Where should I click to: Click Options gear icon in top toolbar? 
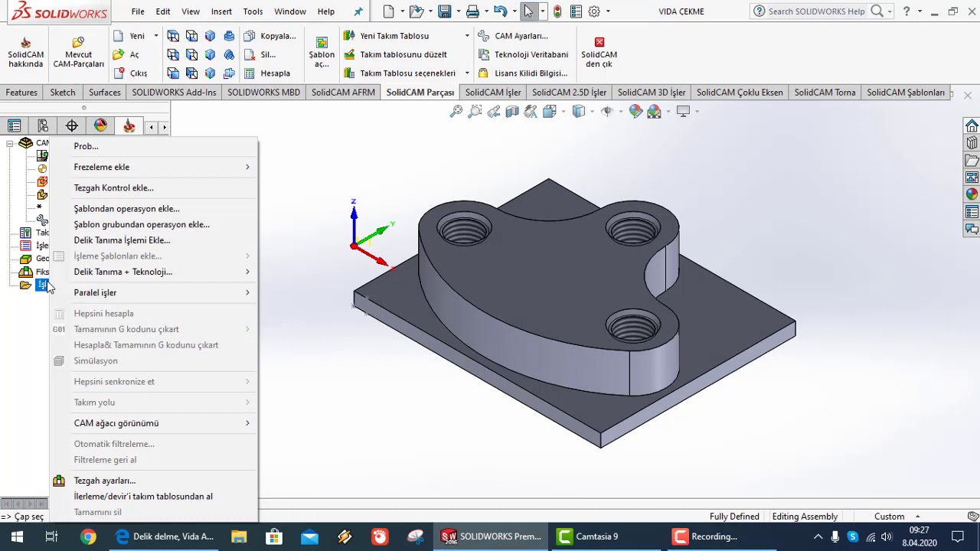594,11
